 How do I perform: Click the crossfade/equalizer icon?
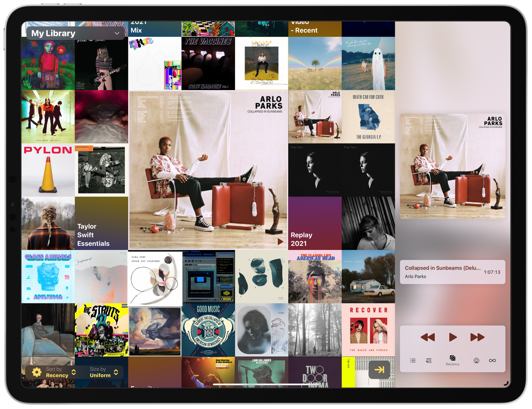[x=429, y=361]
